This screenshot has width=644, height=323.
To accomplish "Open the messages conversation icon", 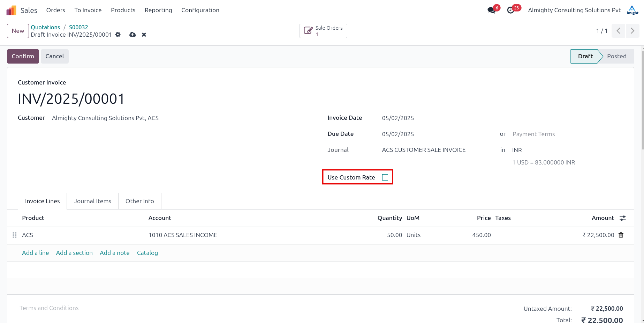I will click(x=491, y=10).
